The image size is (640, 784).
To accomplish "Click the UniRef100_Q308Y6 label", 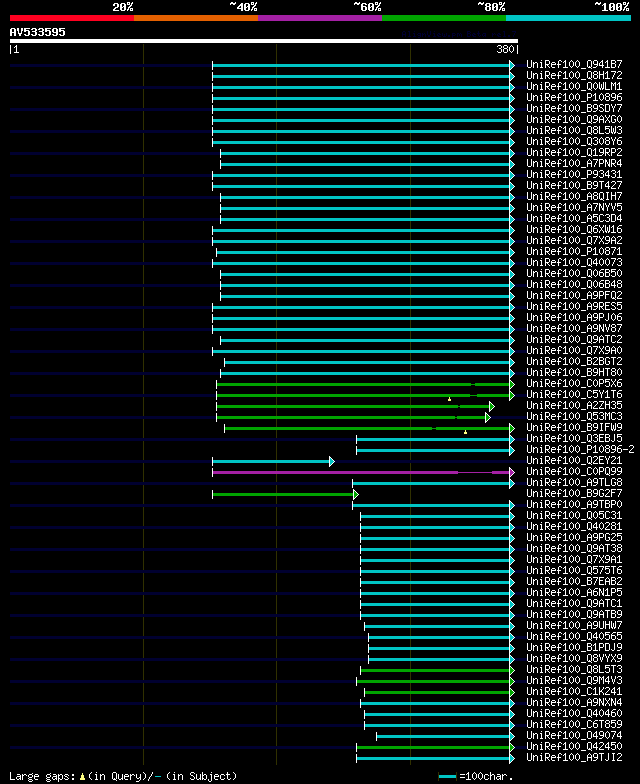I will click(574, 142).
